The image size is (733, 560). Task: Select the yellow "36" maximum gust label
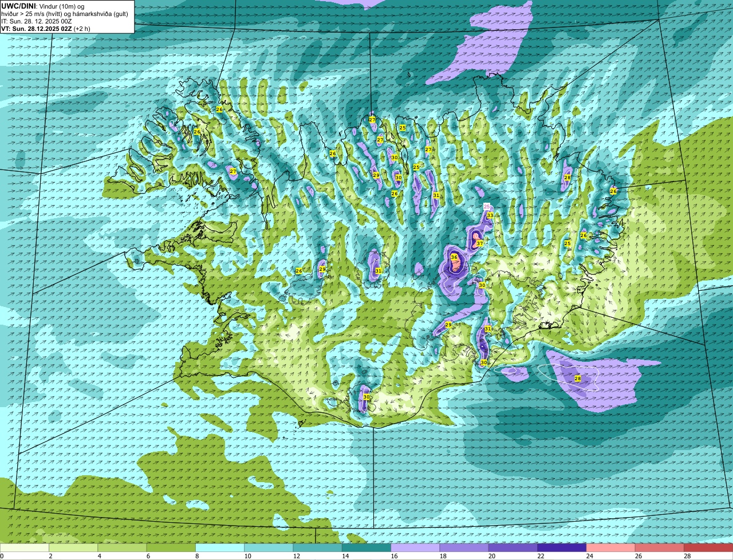454,257
